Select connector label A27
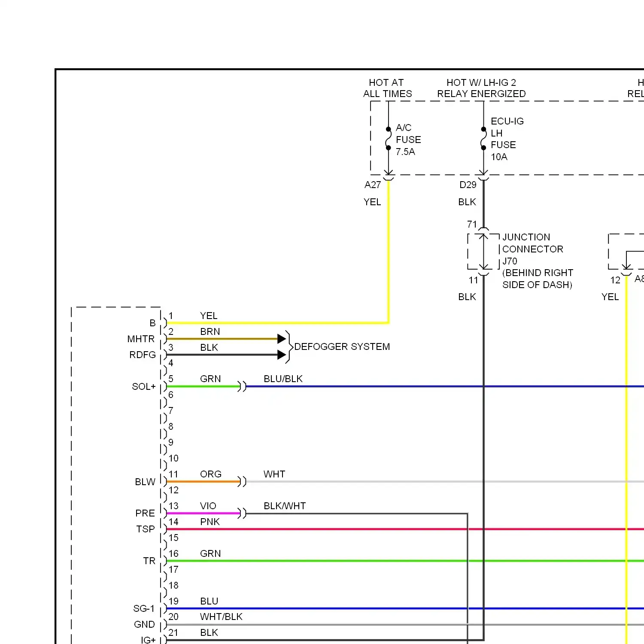Viewport: 644px width, 644px height. pyautogui.click(x=373, y=185)
